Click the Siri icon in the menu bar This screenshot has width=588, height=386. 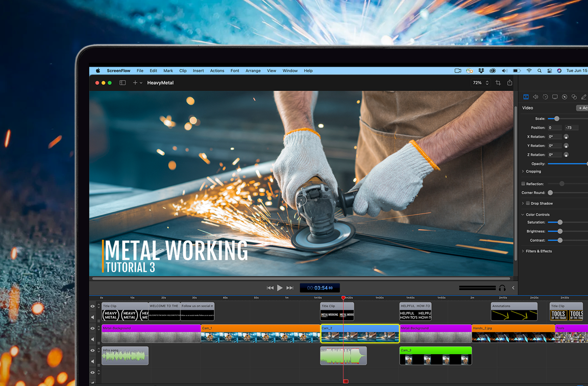(x=559, y=70)
